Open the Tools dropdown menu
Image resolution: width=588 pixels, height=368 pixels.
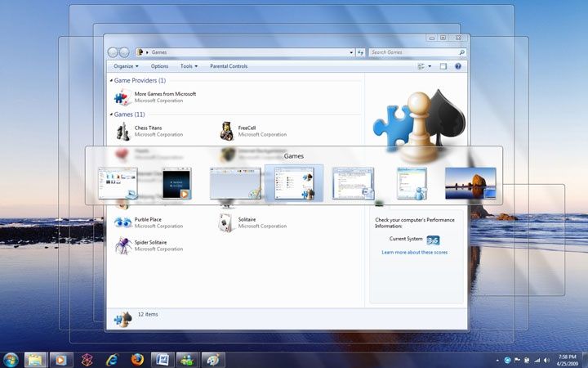189,66
